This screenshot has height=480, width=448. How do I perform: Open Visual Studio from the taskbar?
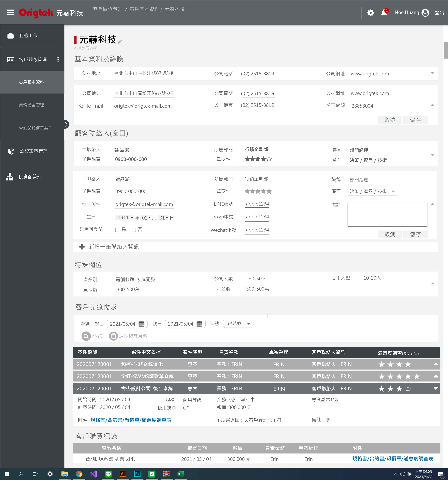click(x=93, y=474)
